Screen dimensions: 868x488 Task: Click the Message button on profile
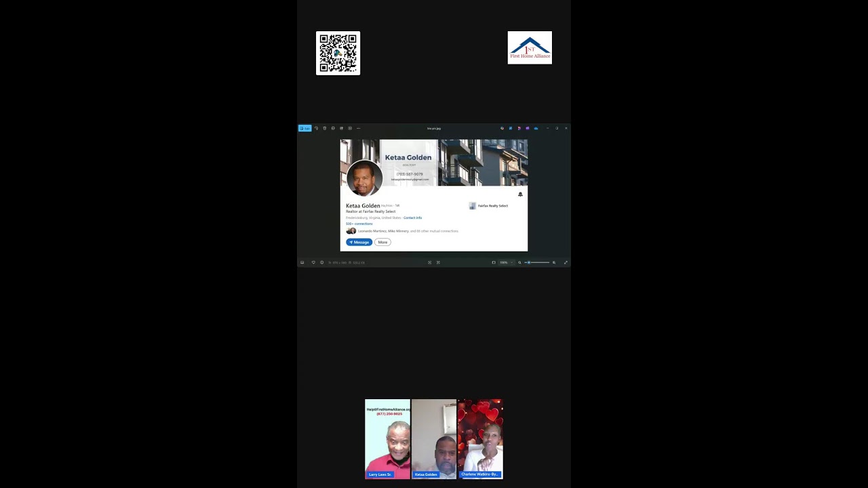(359, 242)
